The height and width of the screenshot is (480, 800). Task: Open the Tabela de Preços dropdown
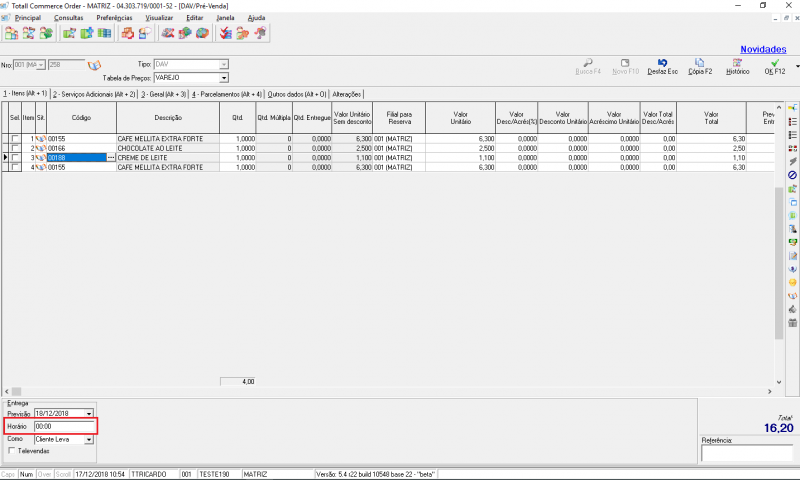pos(224,76)
